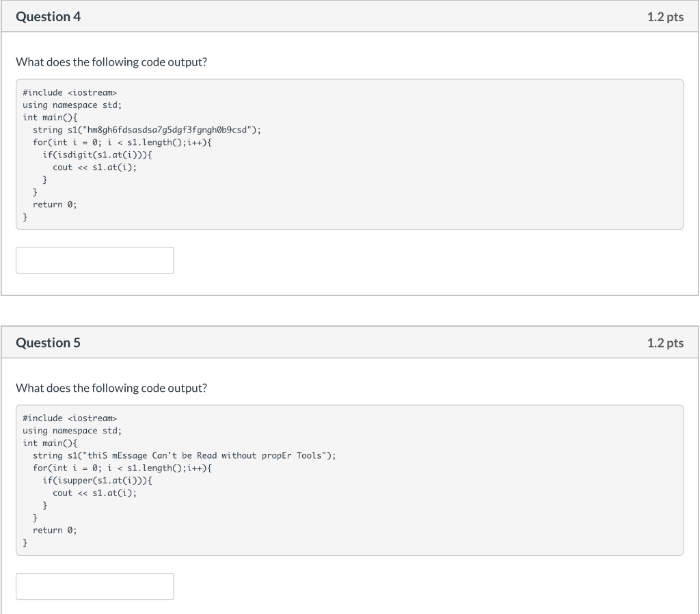
Task: Click the hm8gh6fdsasdsa string declaration line
Action: coord(147,130)
